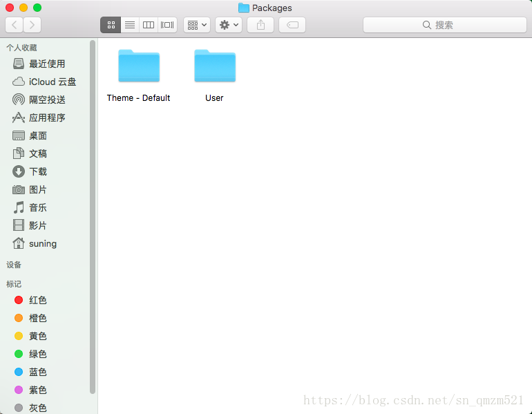Click the Packages folder title icon
Screen dimensions: 532x414
tap(244, 8)
